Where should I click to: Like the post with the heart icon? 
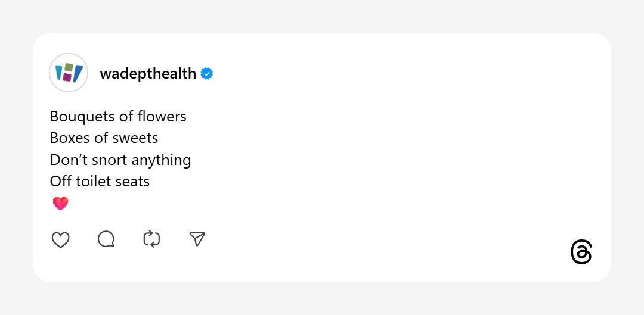point(61,239)
